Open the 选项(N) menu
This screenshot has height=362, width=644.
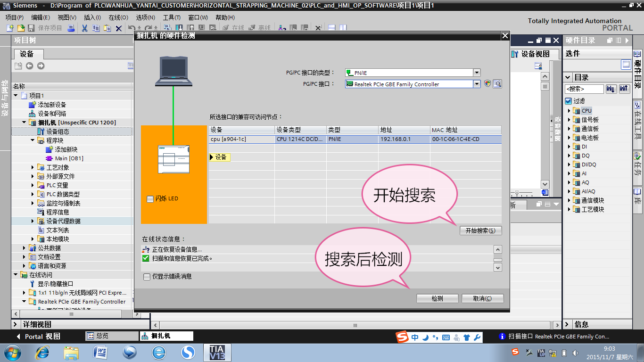point(145,17)
